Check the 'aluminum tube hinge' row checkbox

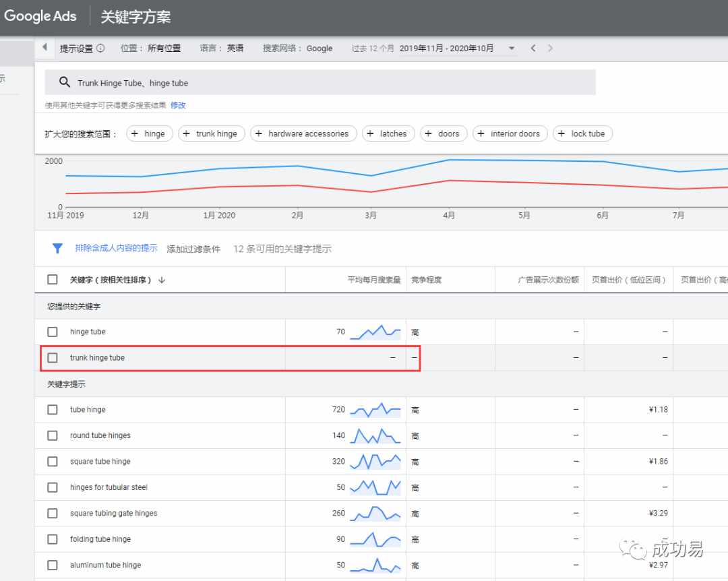pyautogui.click(x=53, y=565)
